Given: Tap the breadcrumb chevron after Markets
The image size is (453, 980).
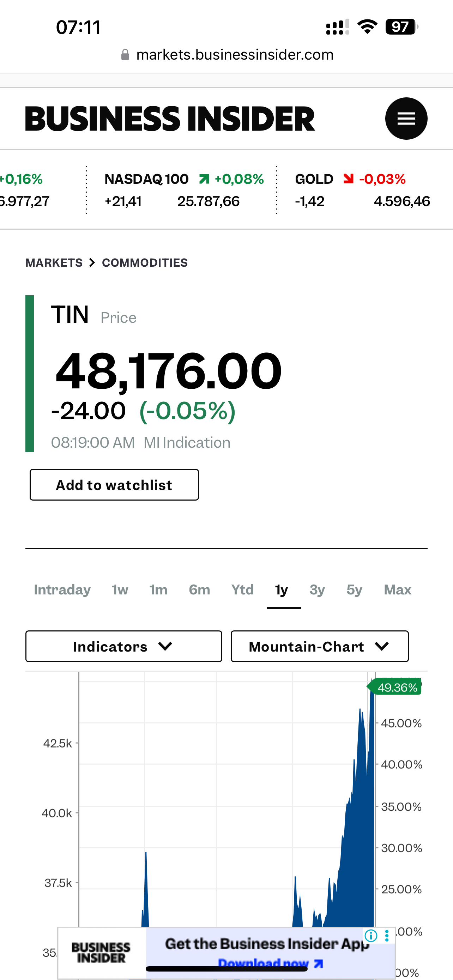Looking at the screenshot, I should pyautogui.click(x=92, y=262).
